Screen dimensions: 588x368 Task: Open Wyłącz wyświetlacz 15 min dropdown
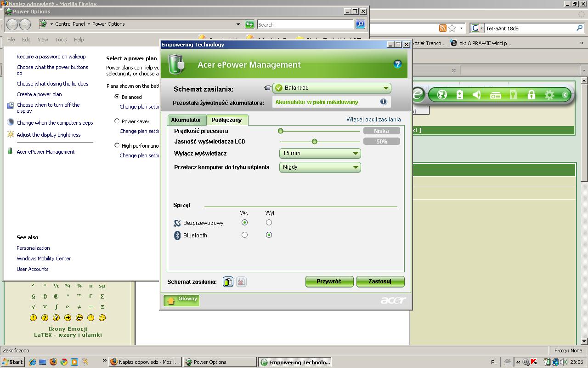[320, 153]
